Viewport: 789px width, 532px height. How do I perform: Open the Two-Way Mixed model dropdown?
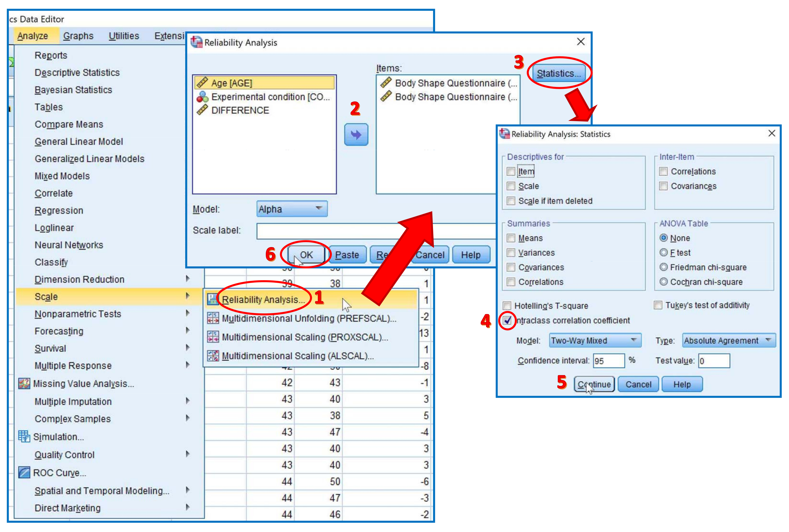[595, 340]
